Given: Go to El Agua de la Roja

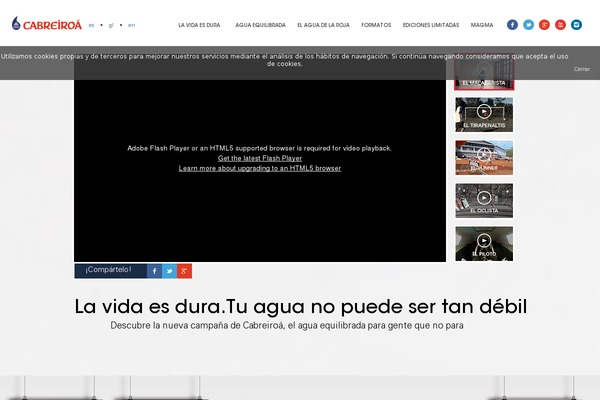Looking at the screenshot, I should [323, 25].
